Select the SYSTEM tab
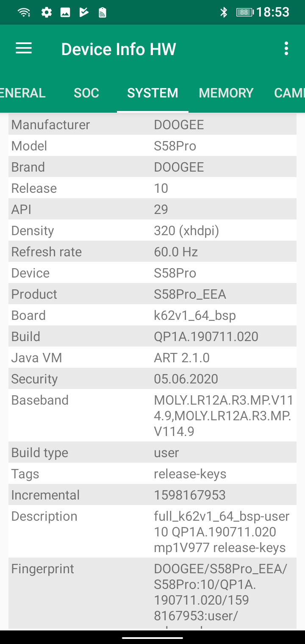The width and height of the screenshot is (305, 644). pyautogui.click(x=152, y=93)
